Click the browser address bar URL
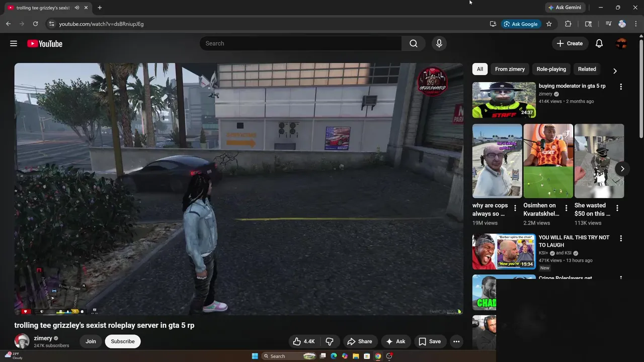This screenshot has height=362, width=644. (101, 24)
